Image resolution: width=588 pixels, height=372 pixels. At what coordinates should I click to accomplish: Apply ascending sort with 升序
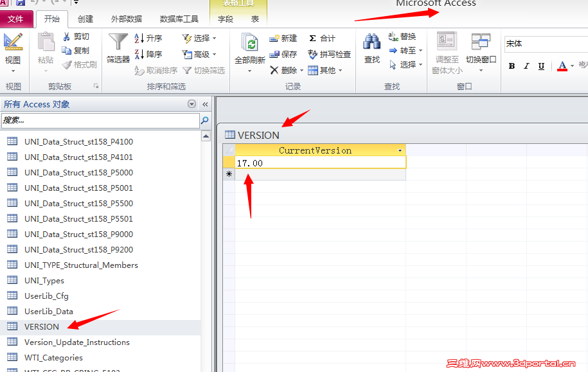click(149, 38)
